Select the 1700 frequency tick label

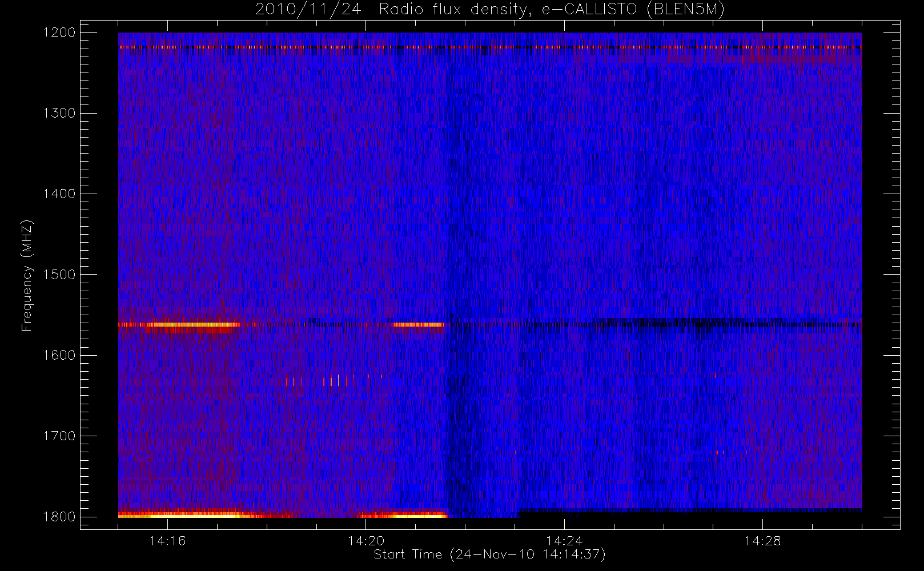(x=59, y=436)
